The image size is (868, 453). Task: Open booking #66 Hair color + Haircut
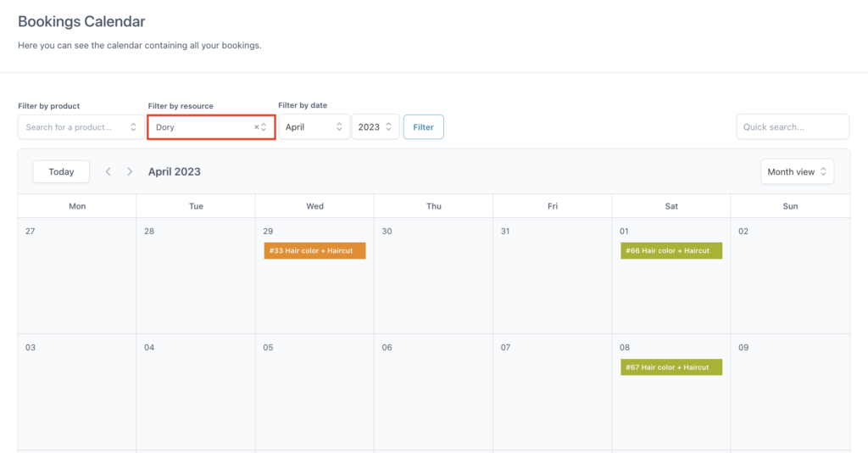(671, 251)
